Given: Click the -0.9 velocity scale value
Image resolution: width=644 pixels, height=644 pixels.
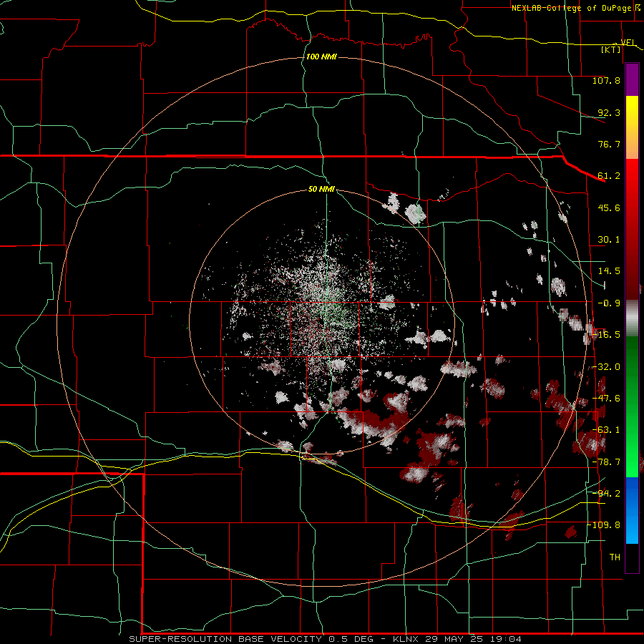Looking at the screenshot, I should pyautogui.click(x=609, y=303).
